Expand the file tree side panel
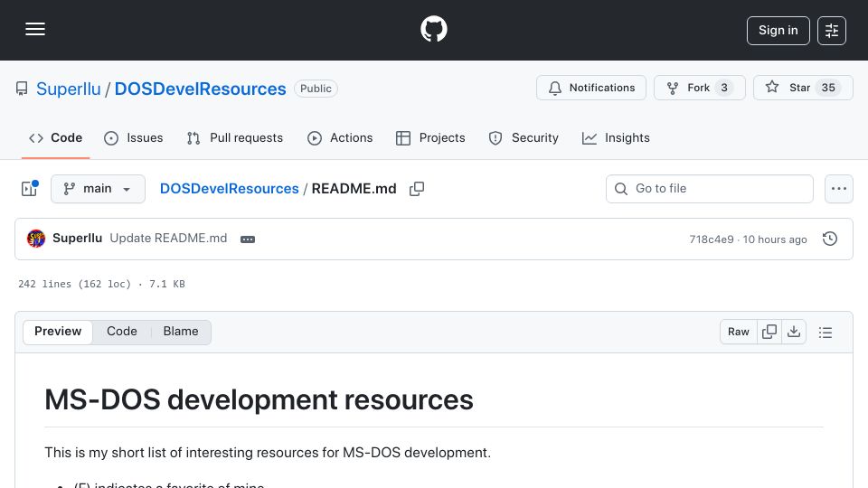 (29, 189)
